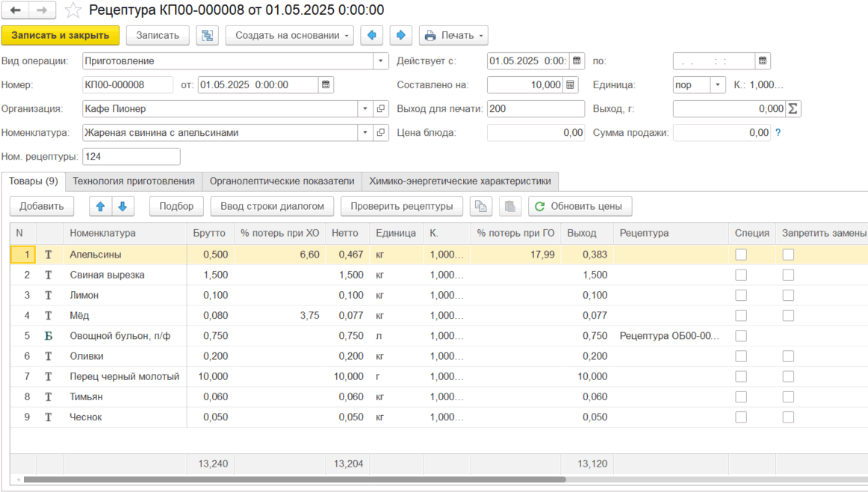Open the document structure report icon
Screen dimensions: 868x492
tap(207, 35)
